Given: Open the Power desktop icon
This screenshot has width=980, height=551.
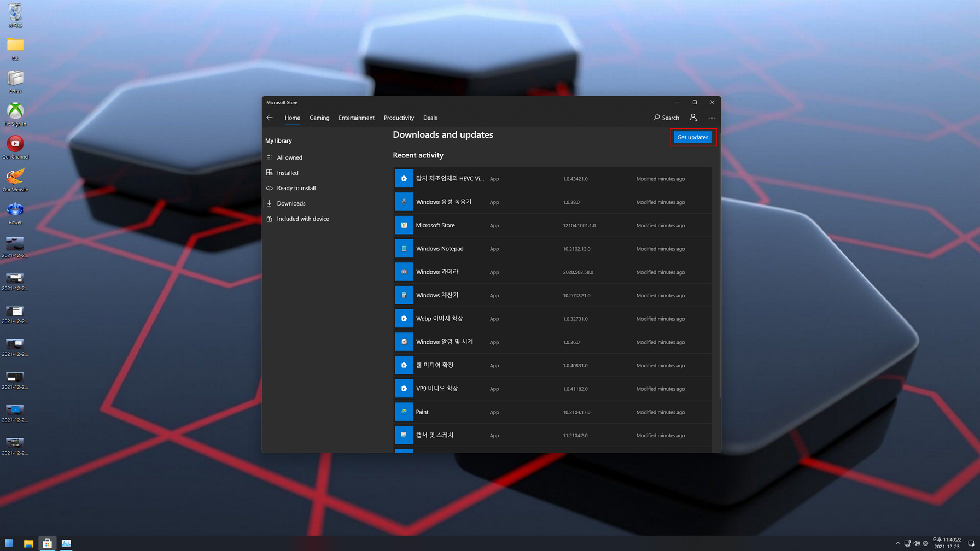Looking at the screenshot, I should [x=15, y=213].
